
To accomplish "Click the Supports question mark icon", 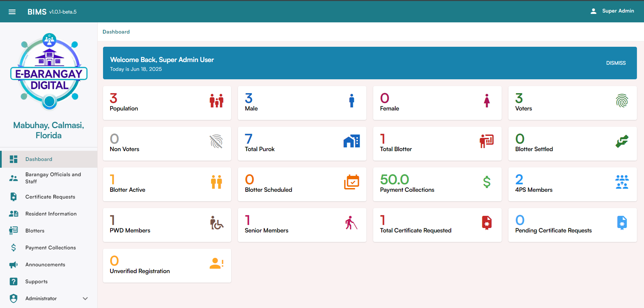I will coord(14,282).
